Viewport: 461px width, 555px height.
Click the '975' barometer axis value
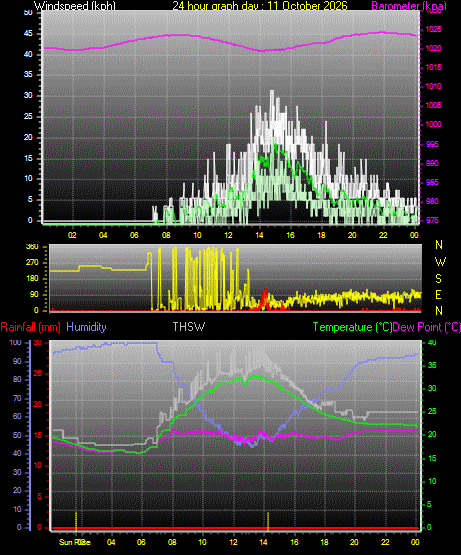432,220
